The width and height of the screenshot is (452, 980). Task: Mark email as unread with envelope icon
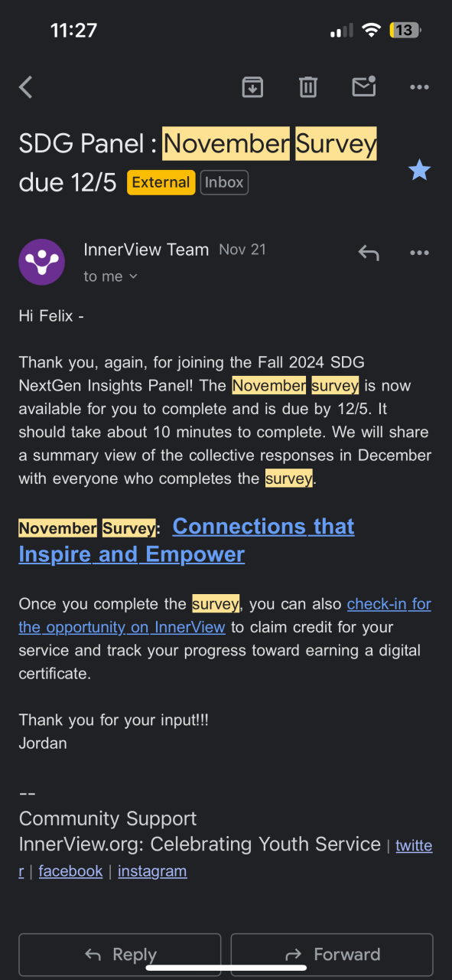click(x=364, y=87)
